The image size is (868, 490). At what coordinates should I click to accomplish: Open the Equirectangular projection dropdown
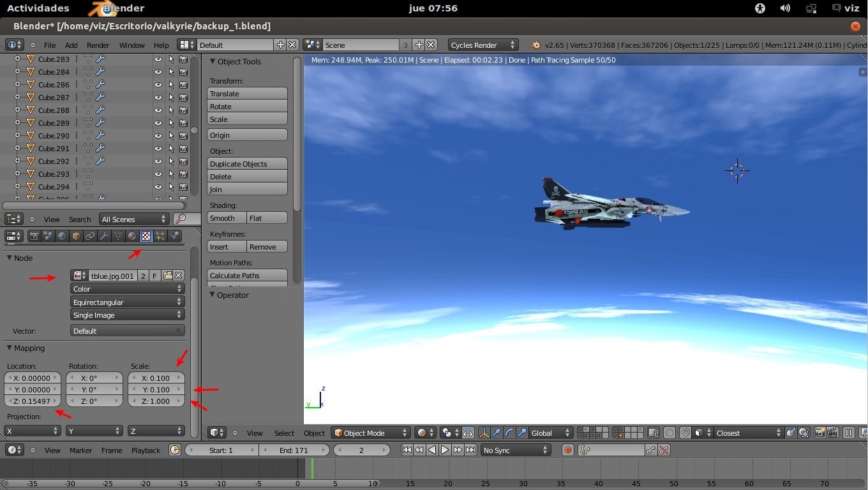click(x=128, y=302)
